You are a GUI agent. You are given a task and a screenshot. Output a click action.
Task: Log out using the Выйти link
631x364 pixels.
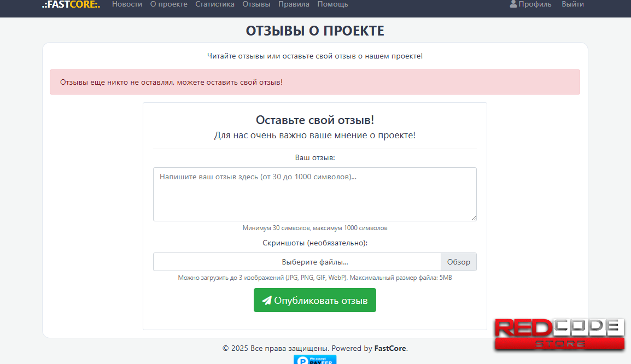[572, 4]
